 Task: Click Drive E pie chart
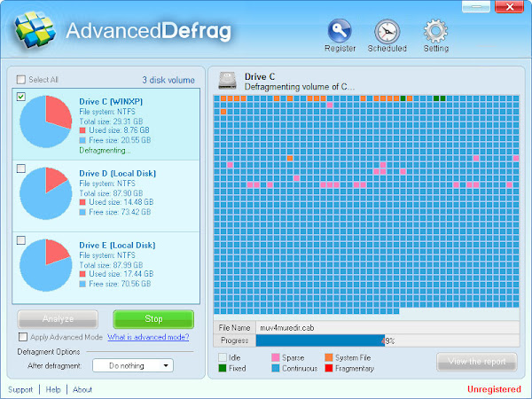coord(45,265)
